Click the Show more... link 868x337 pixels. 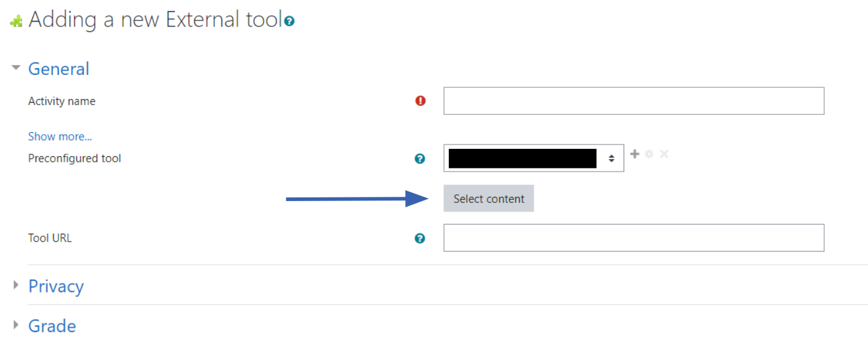[x=60, y=137]
